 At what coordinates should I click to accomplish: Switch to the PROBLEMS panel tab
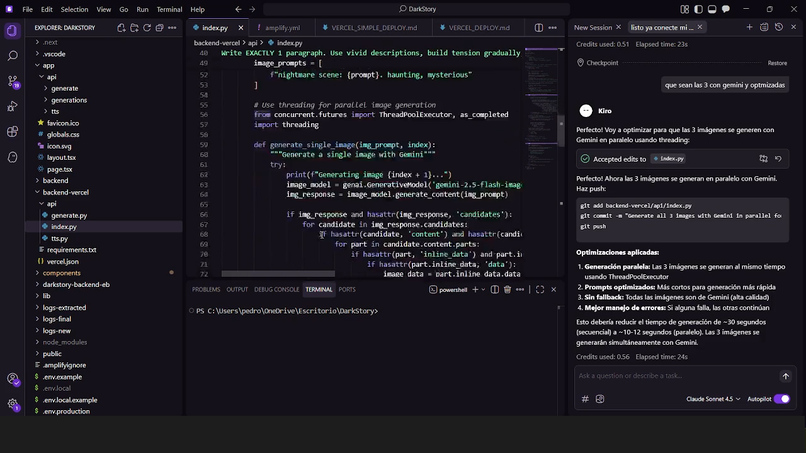pos(206,289)
